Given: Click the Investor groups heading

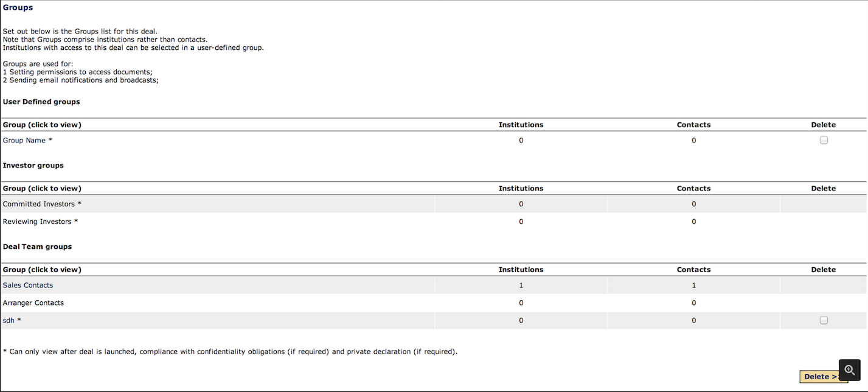Looking at the screenshot, I should click(33, 166).
